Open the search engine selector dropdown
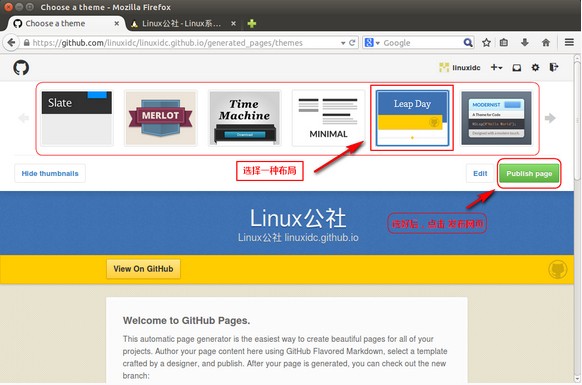This screenshot has width=582, height=385. pyautogui.click(x=373, y=43)
